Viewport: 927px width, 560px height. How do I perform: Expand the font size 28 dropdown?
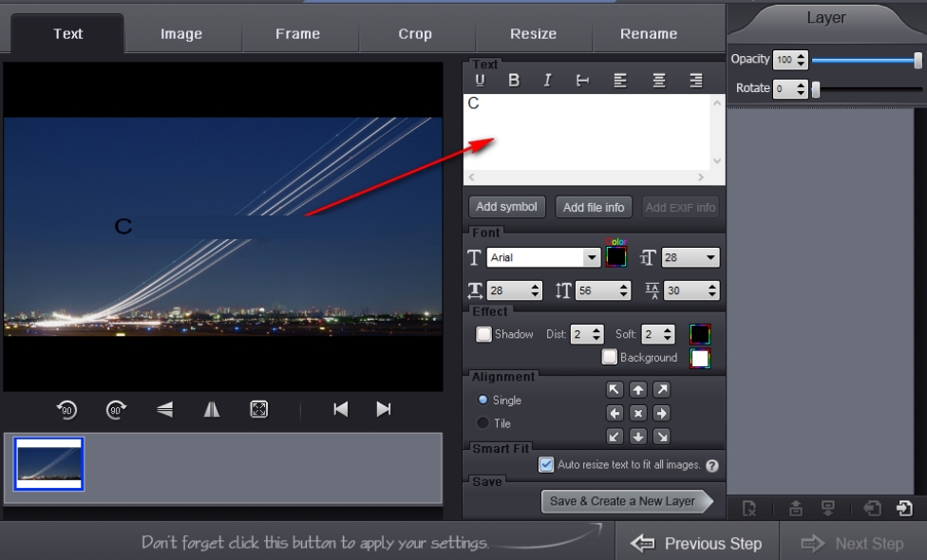709,258
